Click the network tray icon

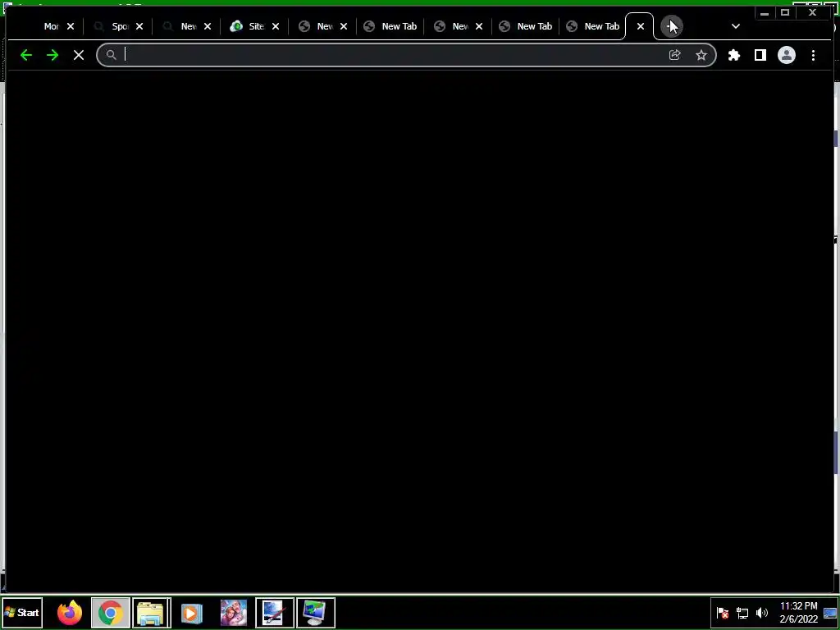pyautogui.click(x=742, y=612)
